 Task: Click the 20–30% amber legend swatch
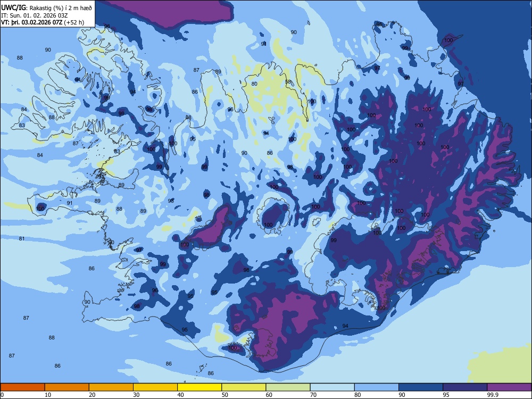(111, 387)
